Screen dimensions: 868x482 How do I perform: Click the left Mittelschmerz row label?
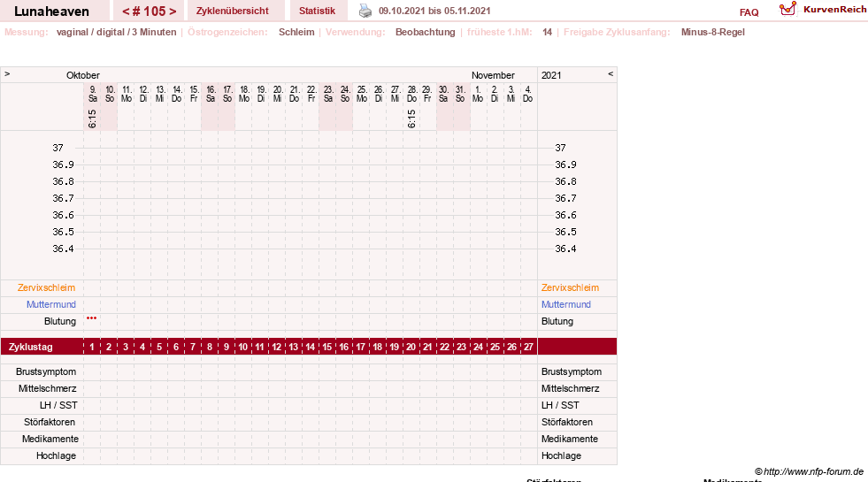[x=48, y=388]
